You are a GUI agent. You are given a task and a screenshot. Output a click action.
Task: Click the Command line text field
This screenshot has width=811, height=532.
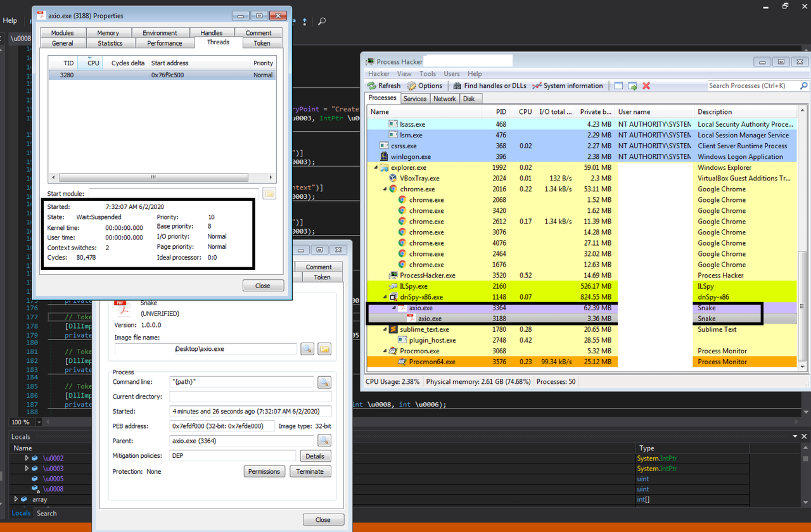coord(242,382)
